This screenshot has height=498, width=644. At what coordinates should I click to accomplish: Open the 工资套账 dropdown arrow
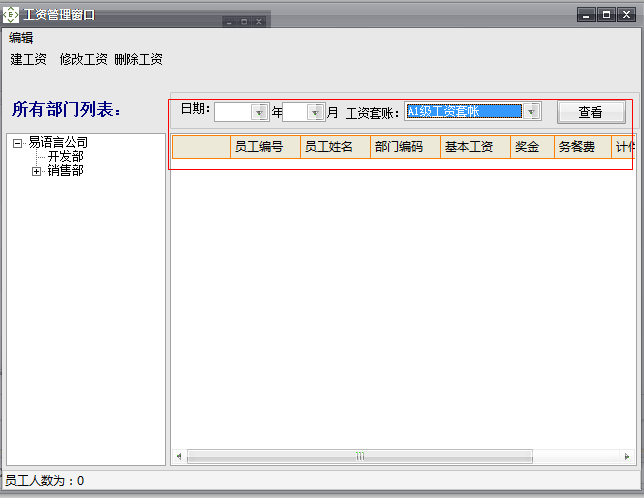532,111
